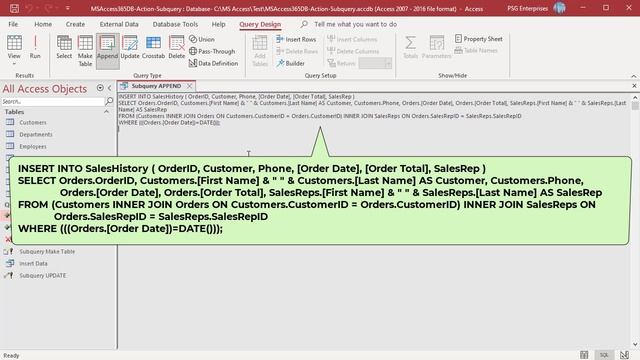Choose Make Table query type
Viewport: 640px width, 360px height.
click(85, 51)
